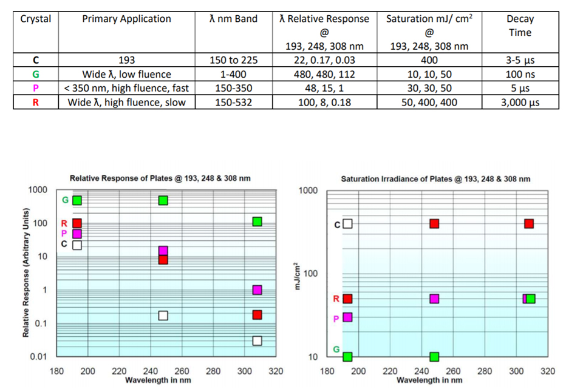Click white C marker in Saturation Irradiance chart
Viewport: 583px width, 392px height.
(x=347, y=224)
